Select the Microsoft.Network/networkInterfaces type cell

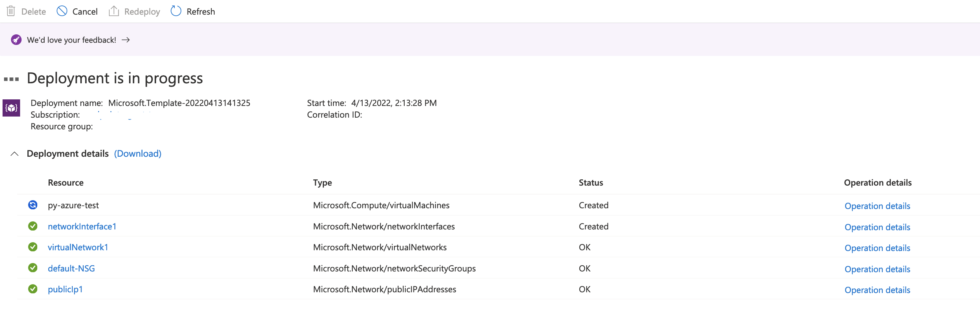point(384,227)
